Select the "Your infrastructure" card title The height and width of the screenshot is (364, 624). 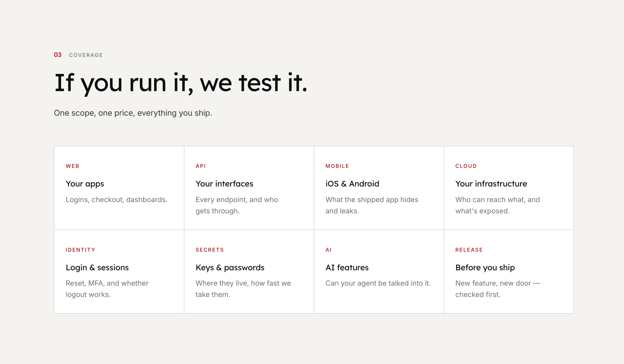tap(491, 184)
